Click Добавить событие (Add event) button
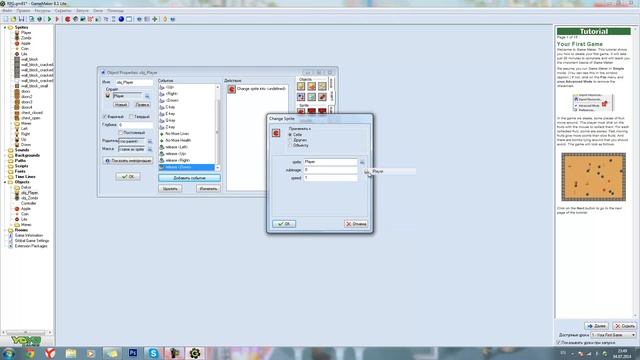This screenshot has height=360, width=640. coord(189,178)
